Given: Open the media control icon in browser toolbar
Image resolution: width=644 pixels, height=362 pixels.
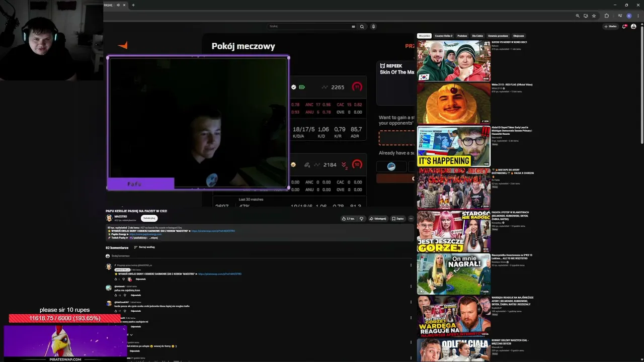Looking at the screenshot, I should point(620,16).
